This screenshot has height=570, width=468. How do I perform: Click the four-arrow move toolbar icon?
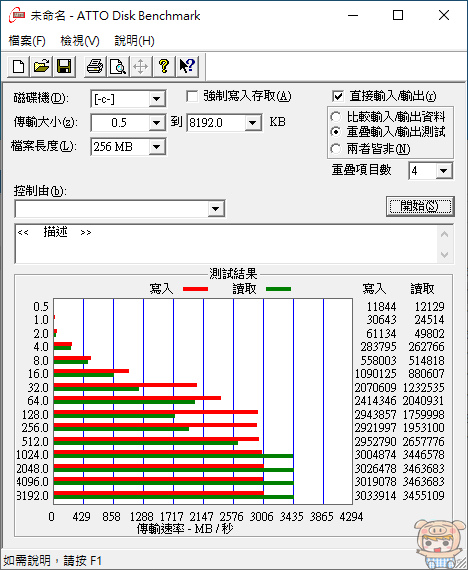tap(141, 67)
